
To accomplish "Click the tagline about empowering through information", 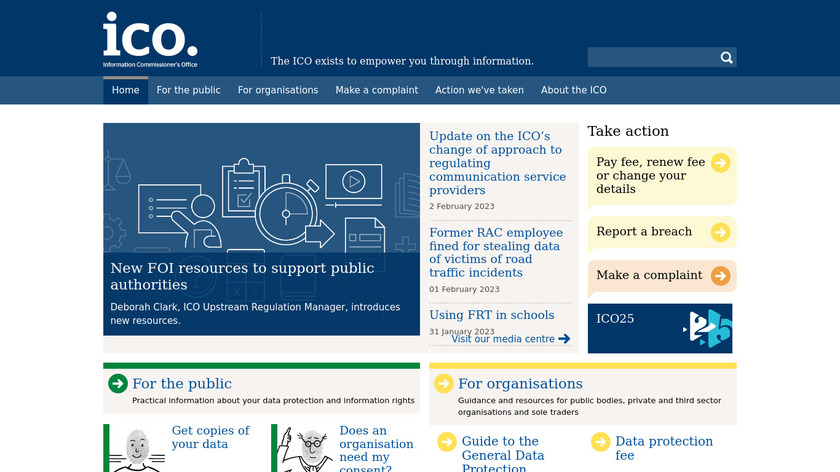I will (x=402, y=61).
